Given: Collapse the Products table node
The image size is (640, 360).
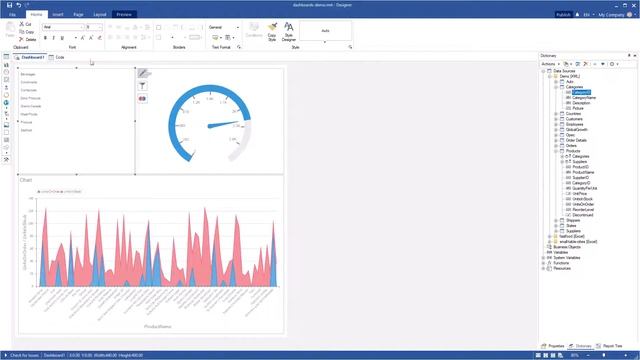Looking at the screenshot, I should click(x=556, y=151).
